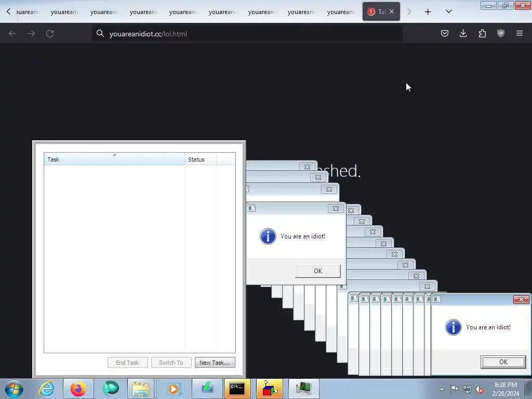The image size is (532, 399).
Task: Open the Windows Start menu orb
Action: (14, 389)
